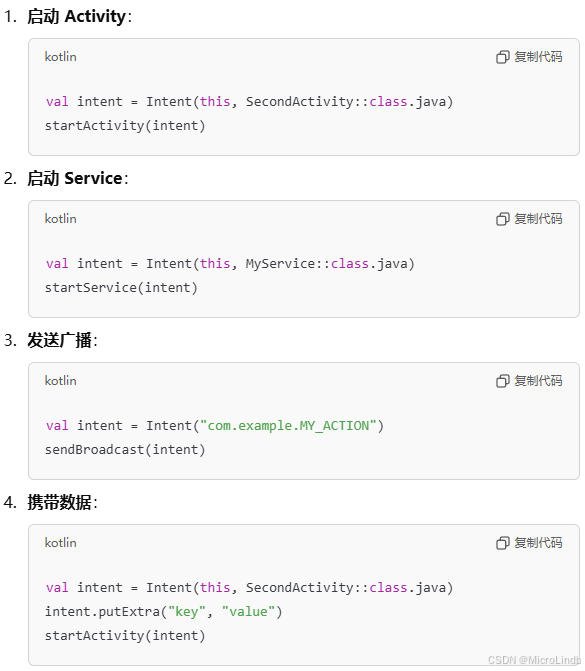Click 复制代码 text in the first code block
585x671 pixels.
coord(538,57)
